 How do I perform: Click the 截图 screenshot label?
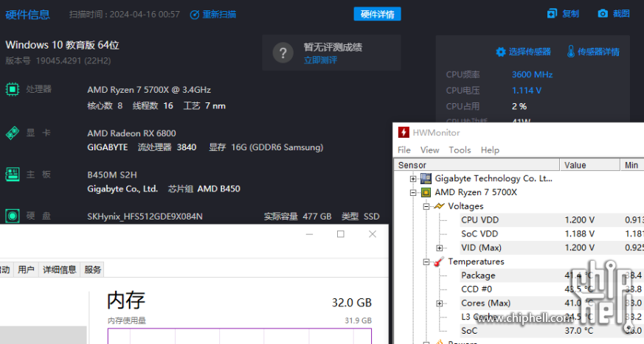tap(621, 13)
